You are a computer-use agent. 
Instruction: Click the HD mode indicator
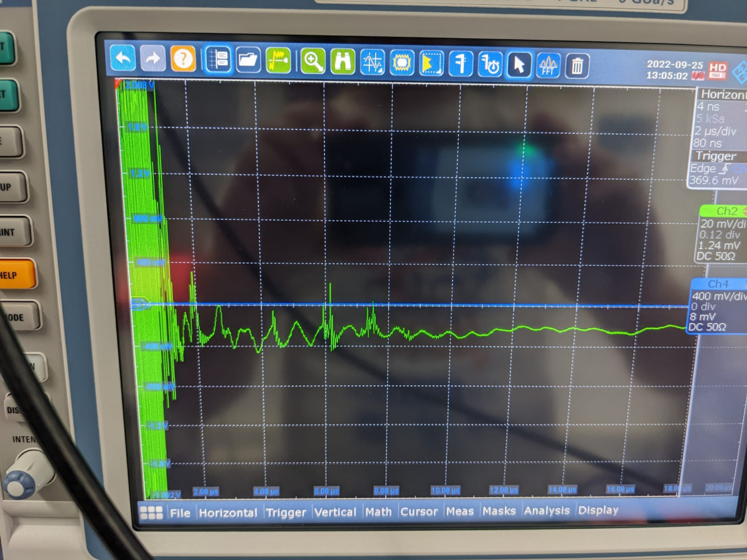[x=717, y=67]
